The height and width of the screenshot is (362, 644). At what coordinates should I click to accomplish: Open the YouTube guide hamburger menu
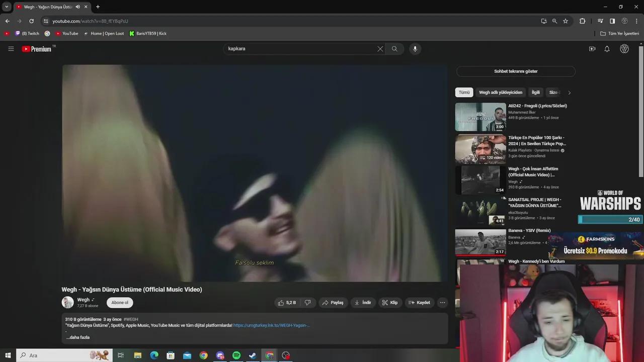(x=11, y=49)
